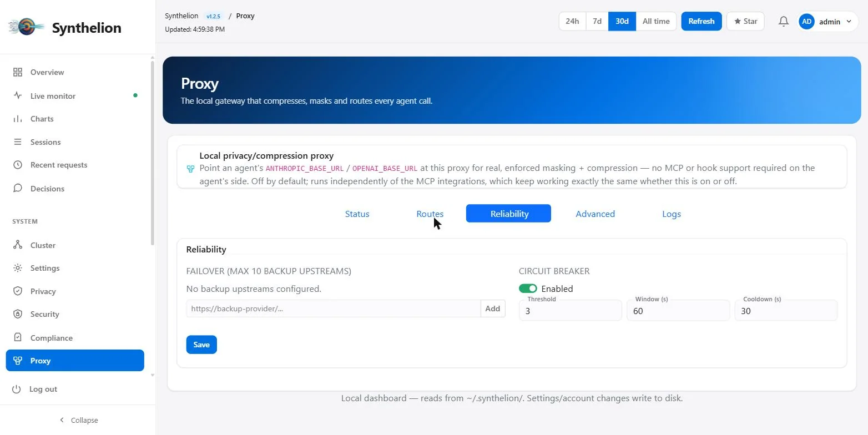Disable the circuit breaker Enabled toggle
868x435 pixels.
[528, 289]
